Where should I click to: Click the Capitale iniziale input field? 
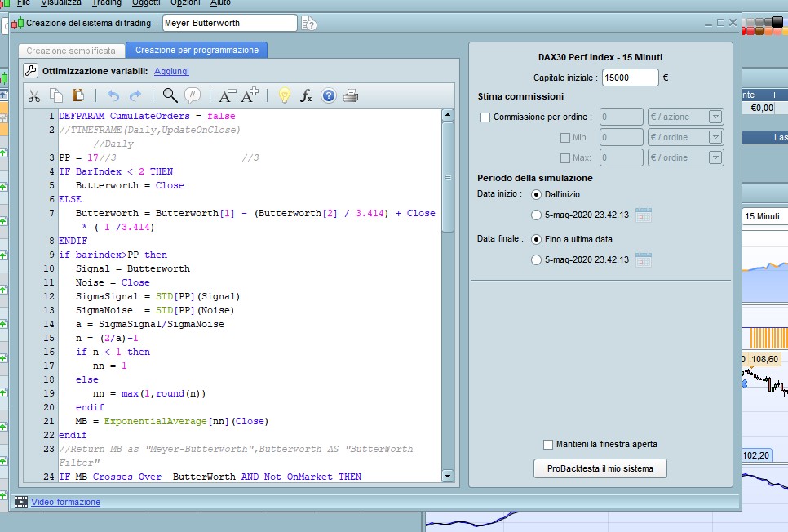(x=630, y=78)
